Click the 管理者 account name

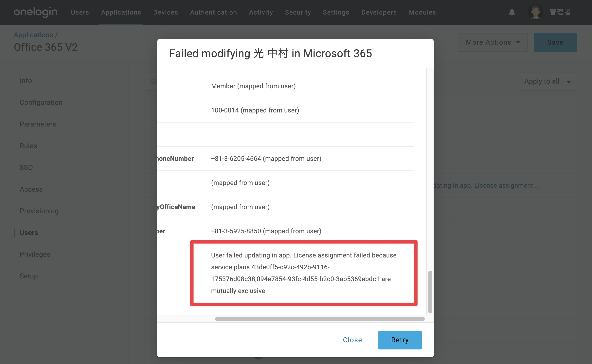(x=560, y=12)
